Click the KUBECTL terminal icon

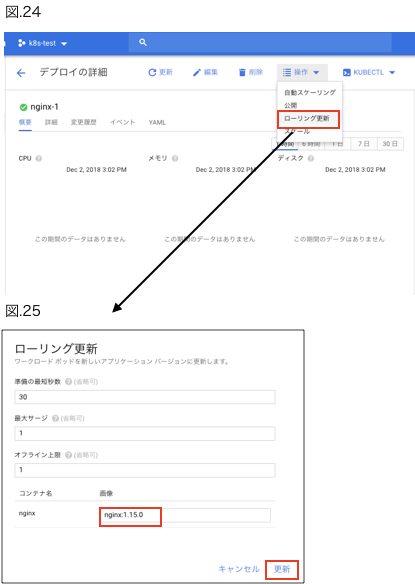[346, 73]
